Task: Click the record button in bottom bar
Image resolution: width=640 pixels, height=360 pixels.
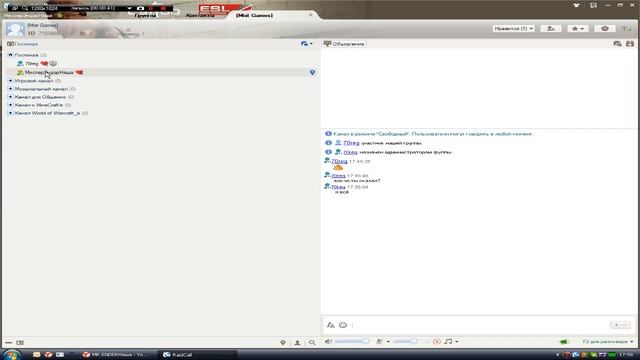Action: [x=437, y=342]
